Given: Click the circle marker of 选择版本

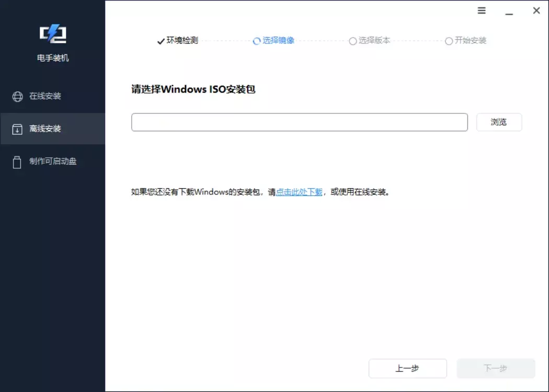Looking at the screenshot, I should [x=352, y=41].
